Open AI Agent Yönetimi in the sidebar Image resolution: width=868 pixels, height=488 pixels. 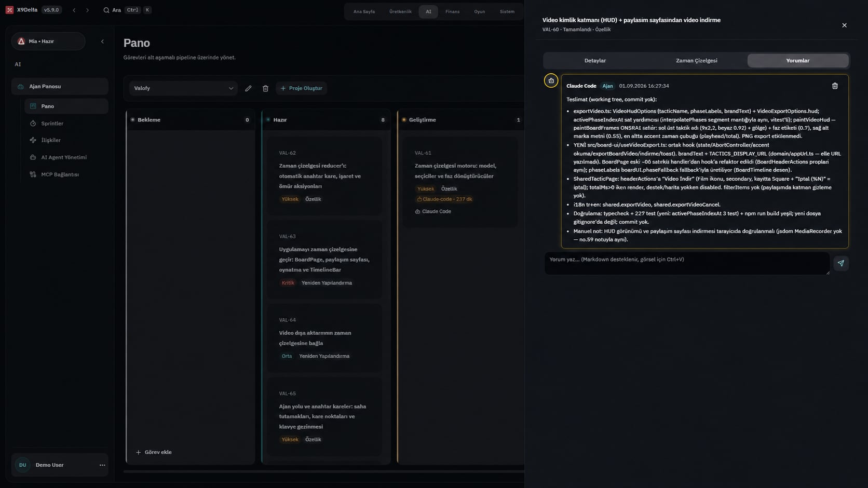coord(66,157)
